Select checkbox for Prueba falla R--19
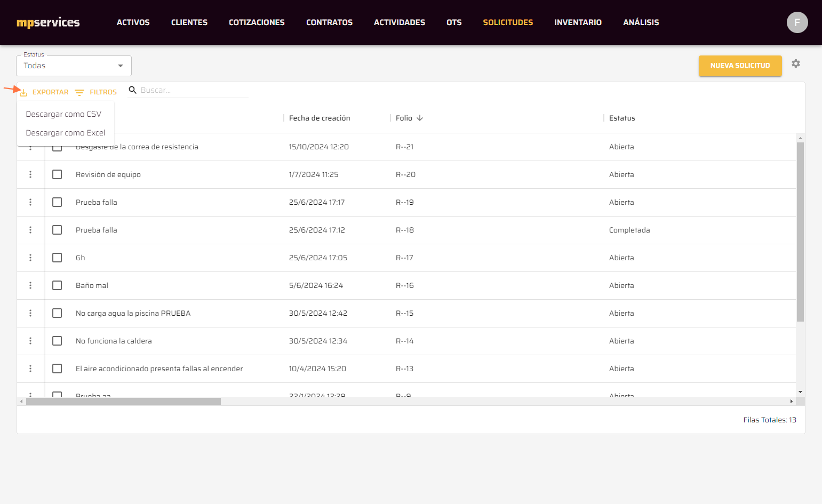 coord(57,202)
